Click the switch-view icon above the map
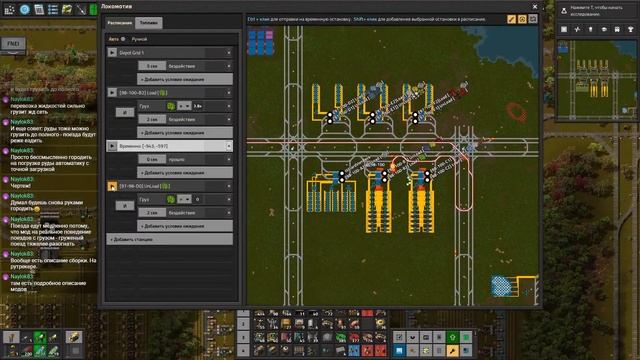The image size is (640, 360). 533,19
